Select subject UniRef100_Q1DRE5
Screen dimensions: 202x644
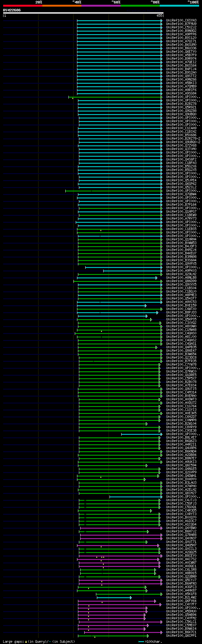coord(181,375)
